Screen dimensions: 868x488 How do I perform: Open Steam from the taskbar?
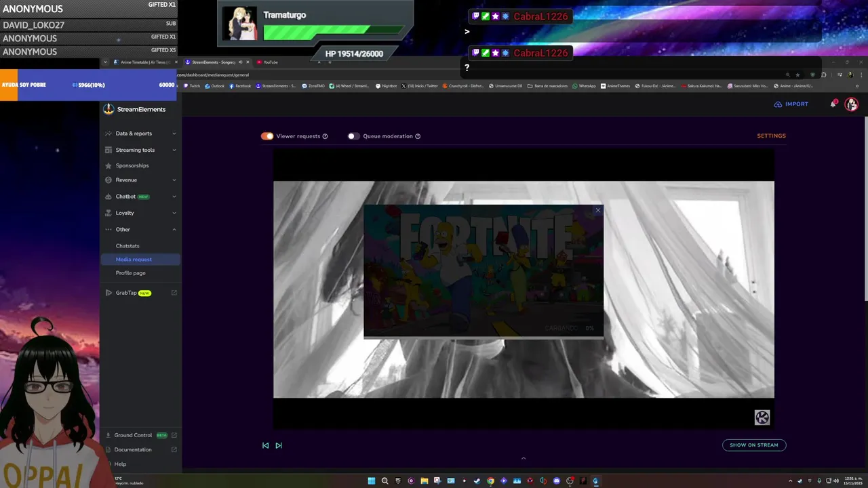pyautogui.click(x=477, y=481)
